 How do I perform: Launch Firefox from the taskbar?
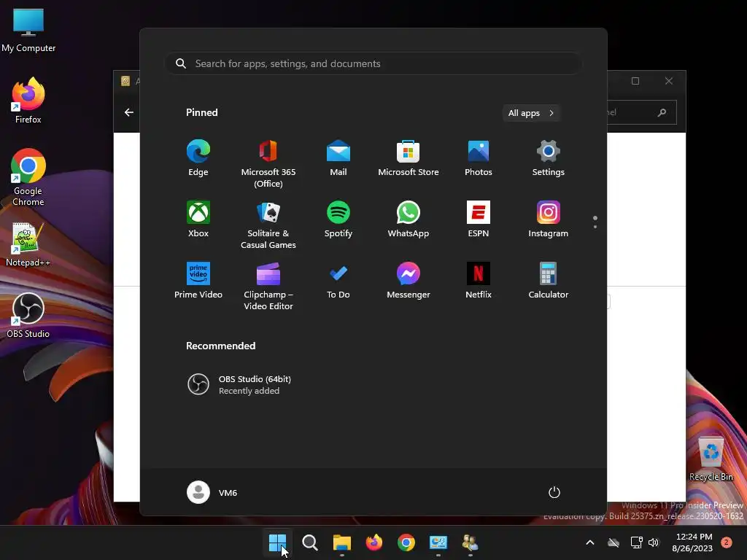pos(374,542)
